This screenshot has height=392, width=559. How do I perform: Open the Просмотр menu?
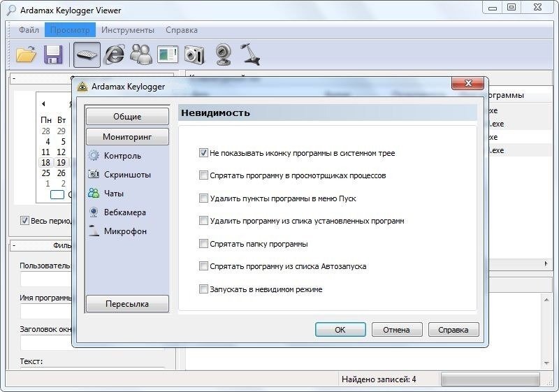(70, 30)
